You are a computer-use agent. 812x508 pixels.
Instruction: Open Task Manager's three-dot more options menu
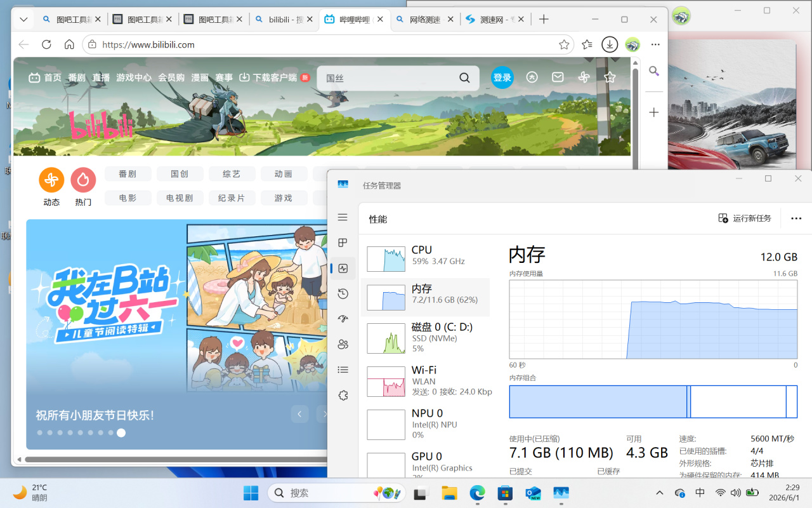(x=796, y=218)
